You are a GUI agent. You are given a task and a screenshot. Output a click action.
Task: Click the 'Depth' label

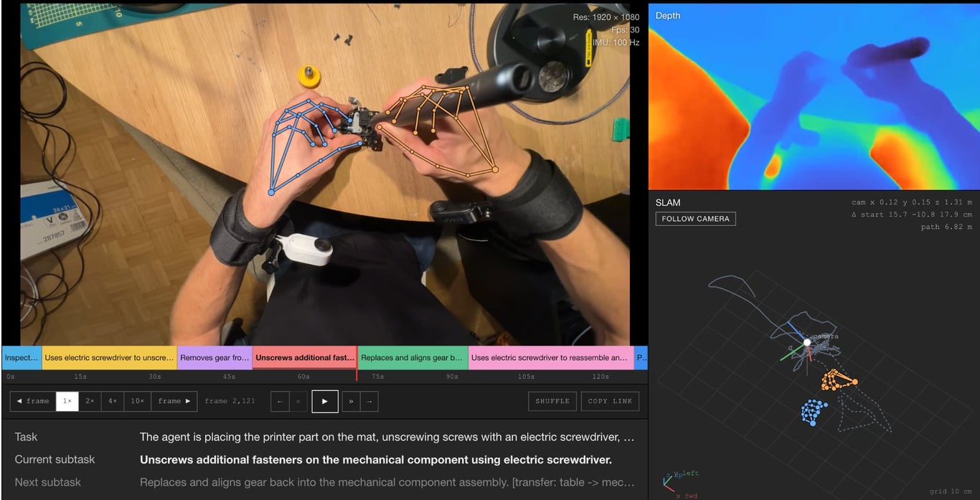point(668,16)
